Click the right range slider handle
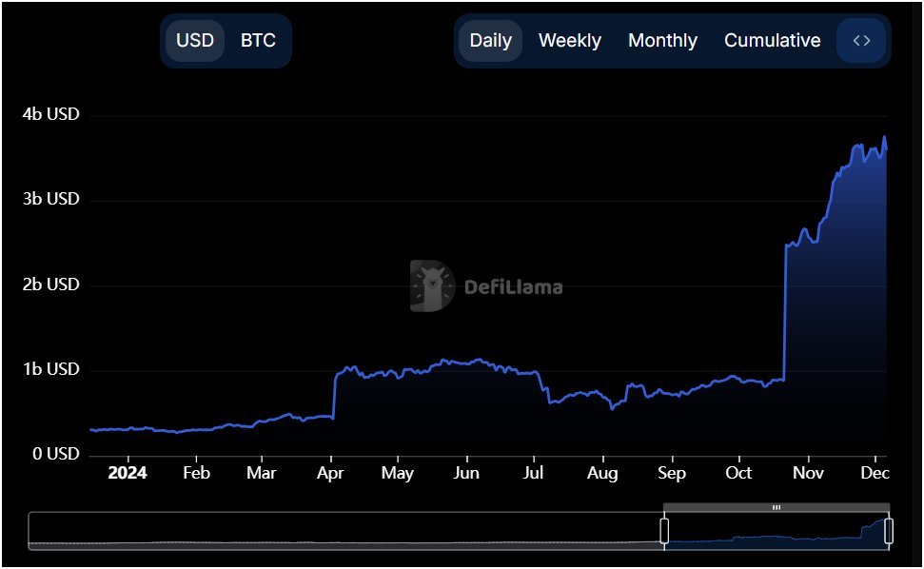 [x=889, y=531]
